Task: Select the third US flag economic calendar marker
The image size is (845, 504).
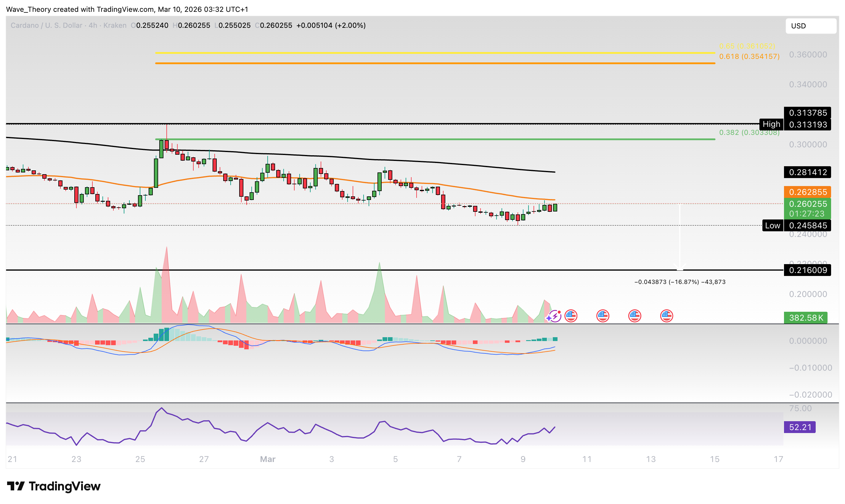Action: click(635, 316)
